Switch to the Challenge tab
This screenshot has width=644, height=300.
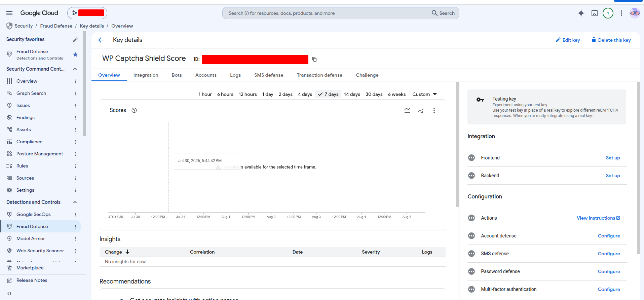367,75
